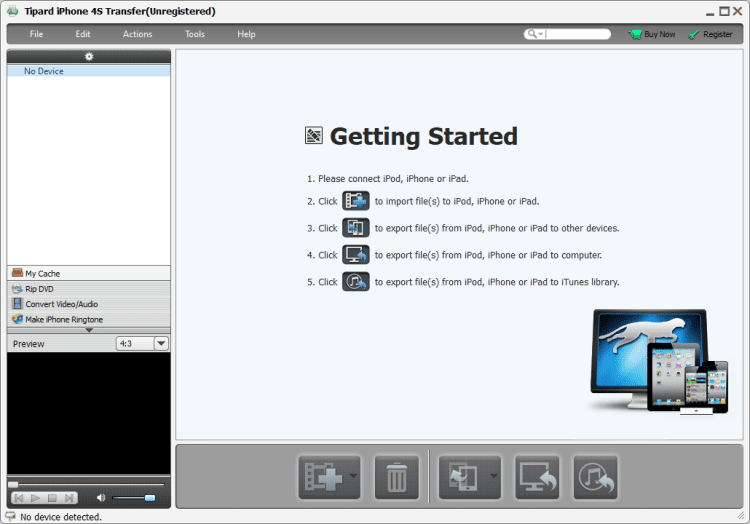The width and height of the screenshot is (750, 524).
Task: Click export to devices icon in step 3
Action: click(x=356, y=228)
